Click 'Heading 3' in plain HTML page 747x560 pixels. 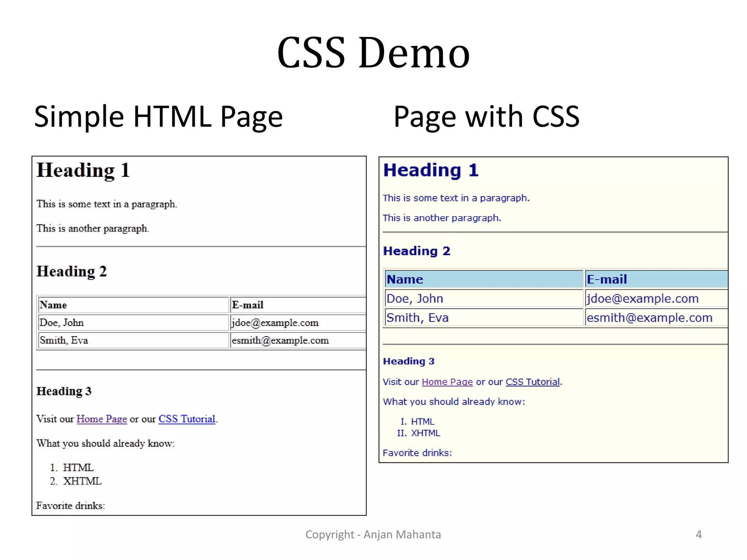click(64, 391)
